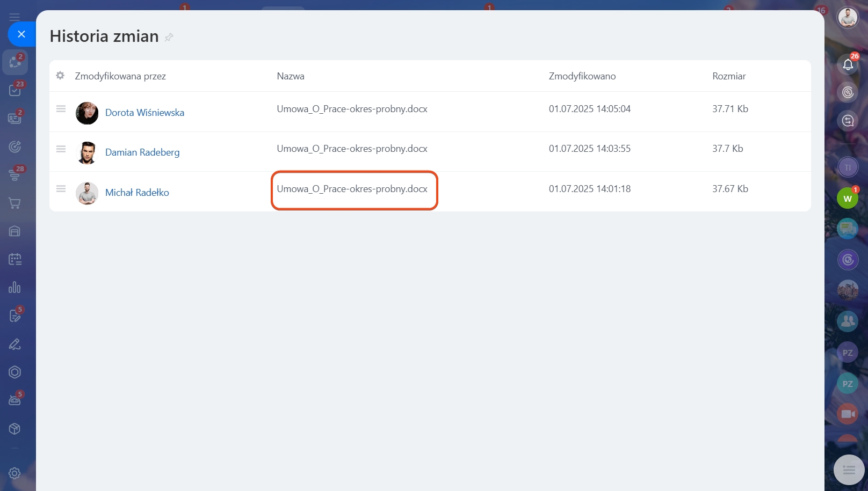Open the red video camera chat icon
The image size is (868, 491).
coord(848,414)
